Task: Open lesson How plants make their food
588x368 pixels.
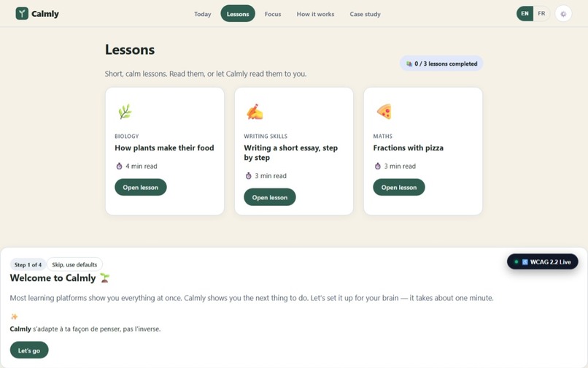Action: pyautogui.click(x=141, y=187)
